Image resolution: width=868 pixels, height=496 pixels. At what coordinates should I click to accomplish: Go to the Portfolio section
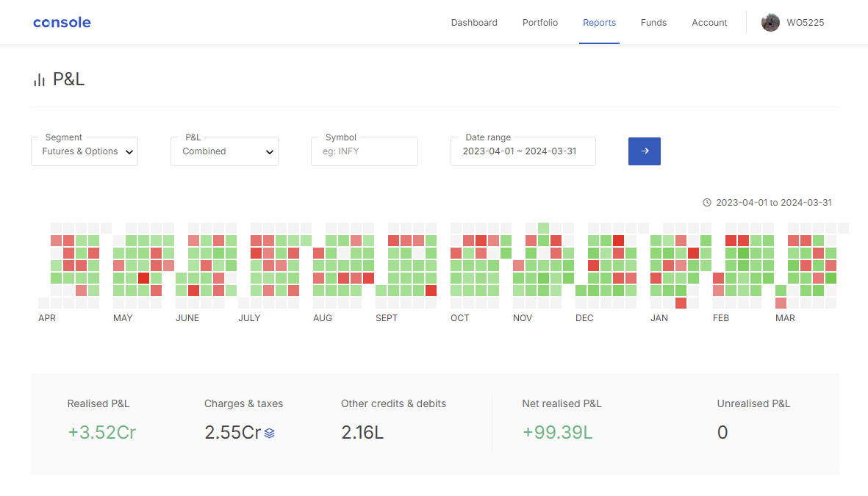click(x=539, y=23)
